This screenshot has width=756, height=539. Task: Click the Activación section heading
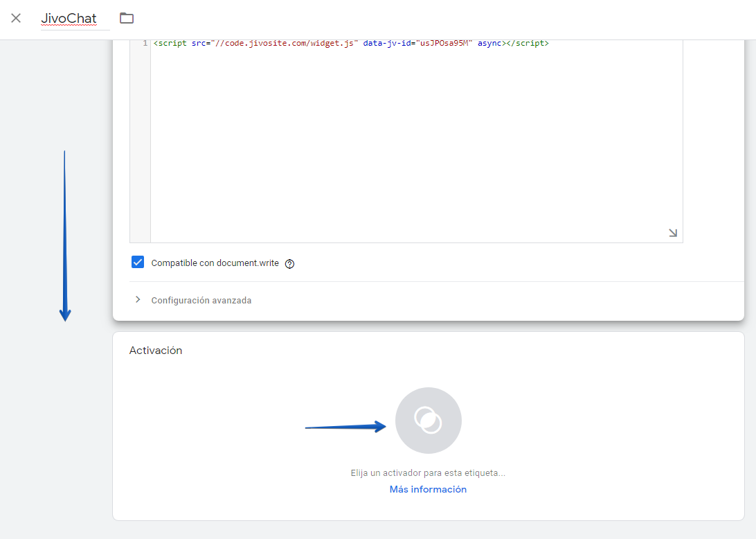pos(155,351)
